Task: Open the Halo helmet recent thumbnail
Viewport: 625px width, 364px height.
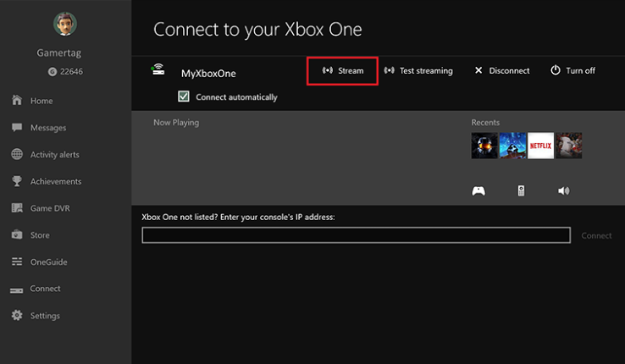Action: click(484, 146)
